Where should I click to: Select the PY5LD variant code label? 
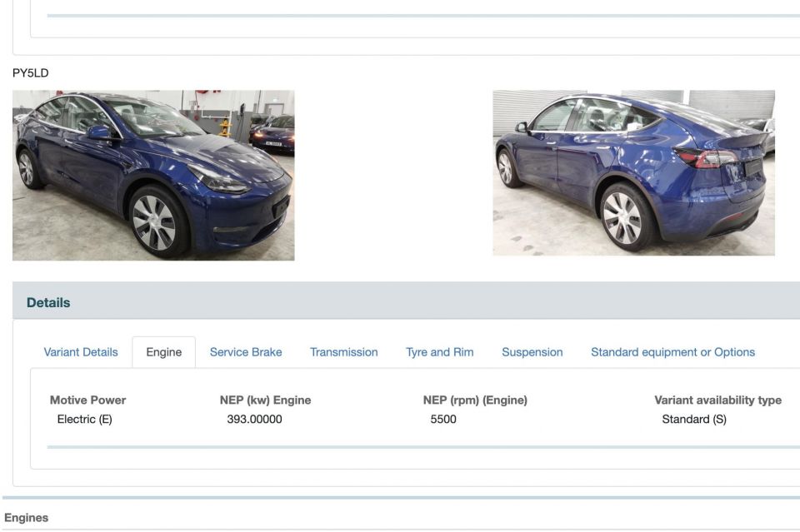coord(31,73)
